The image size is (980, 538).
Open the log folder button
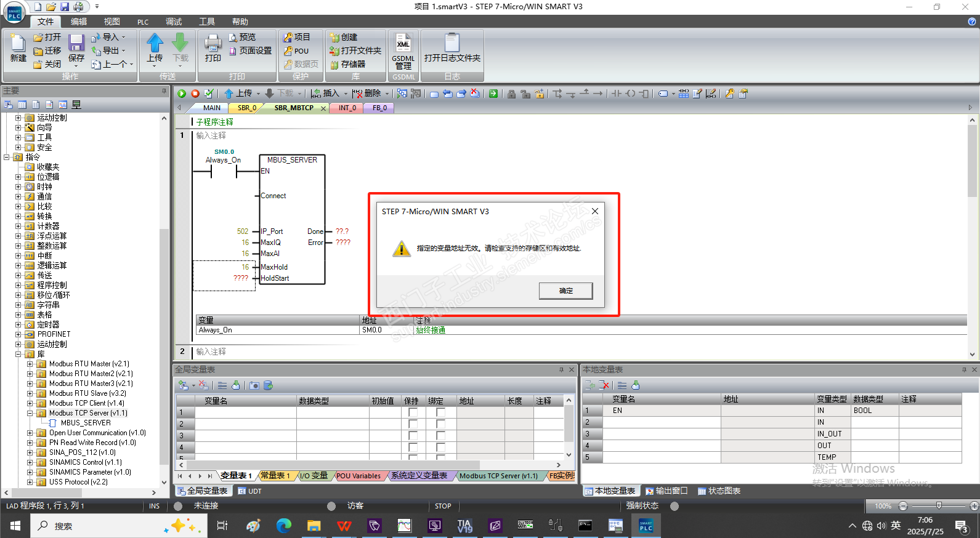pyautogui.click(x=452, y=48)
